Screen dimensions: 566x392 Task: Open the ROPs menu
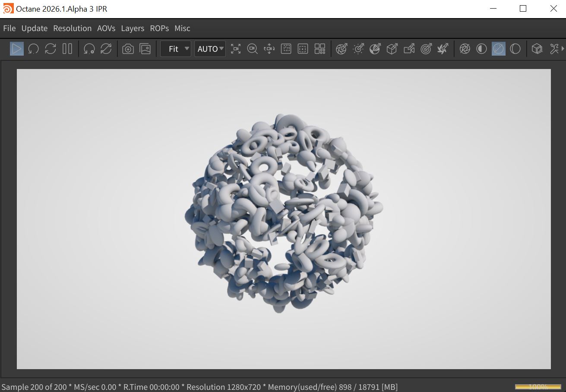159,28
